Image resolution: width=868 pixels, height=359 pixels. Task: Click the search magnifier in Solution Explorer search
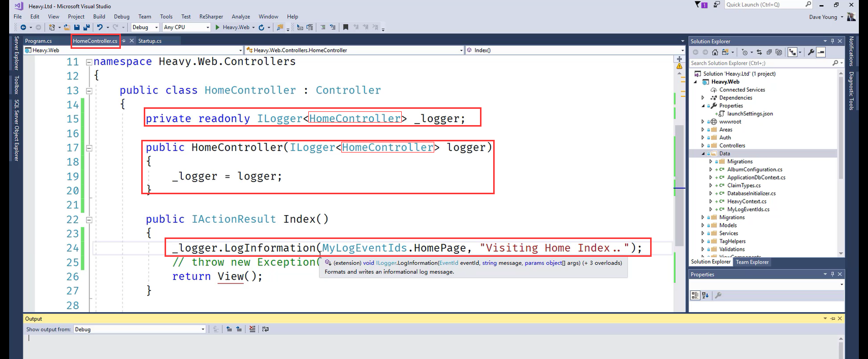coord(835,63)
